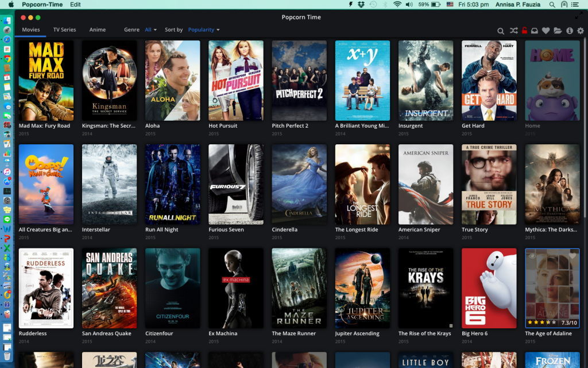The image size is (588, 368).
Task: Click the shuffle random movie icon
Action: click(x=513, y=30)
